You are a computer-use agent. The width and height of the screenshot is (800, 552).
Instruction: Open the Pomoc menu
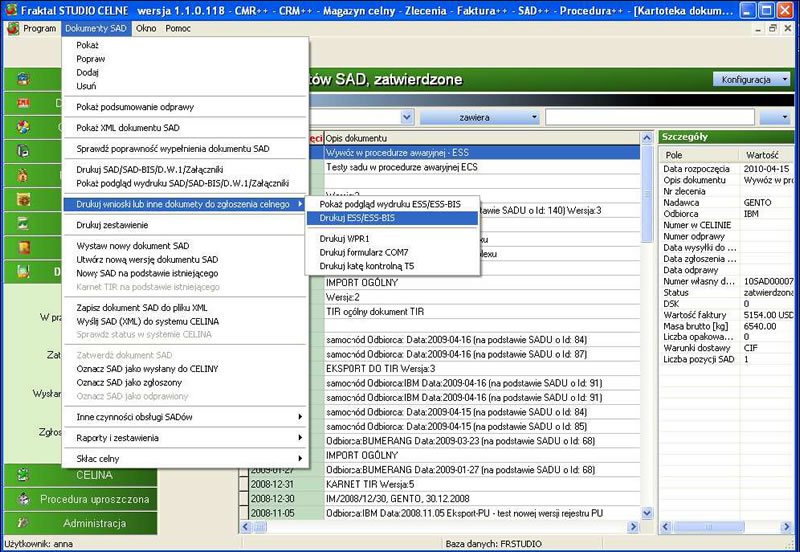(x=178, y=29)
